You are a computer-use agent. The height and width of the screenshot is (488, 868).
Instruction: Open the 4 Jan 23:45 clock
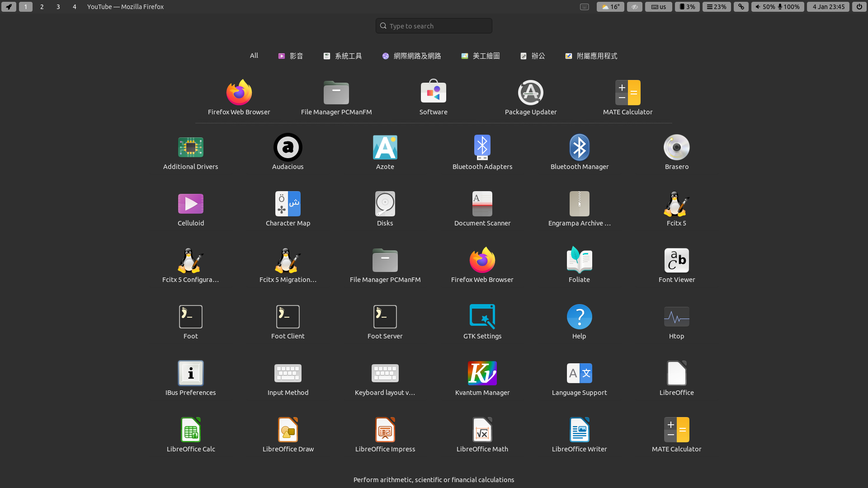(828, 7)
